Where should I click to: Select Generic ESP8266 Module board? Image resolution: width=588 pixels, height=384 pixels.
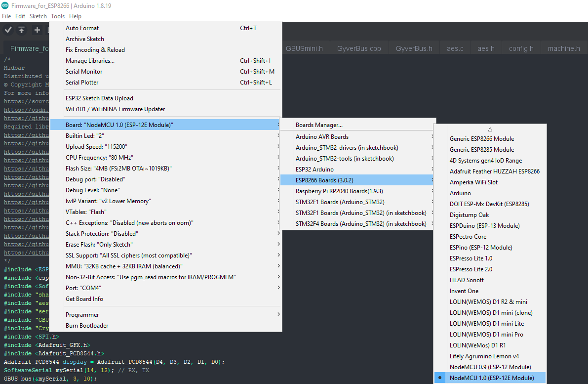coord(490,138)
